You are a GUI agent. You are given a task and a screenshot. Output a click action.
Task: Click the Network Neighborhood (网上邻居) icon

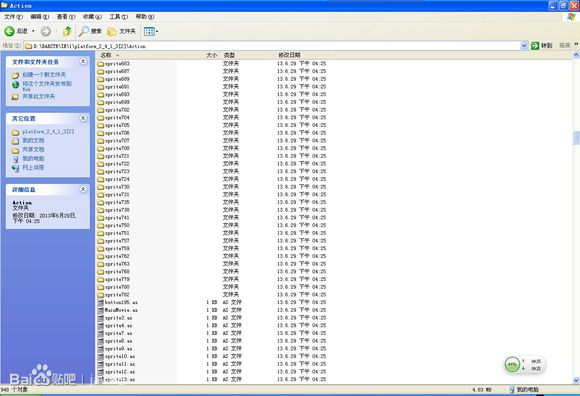[16, 168]
